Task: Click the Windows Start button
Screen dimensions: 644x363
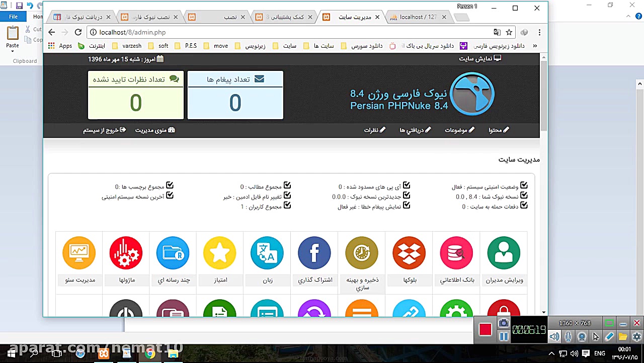Action: [11, 353]
